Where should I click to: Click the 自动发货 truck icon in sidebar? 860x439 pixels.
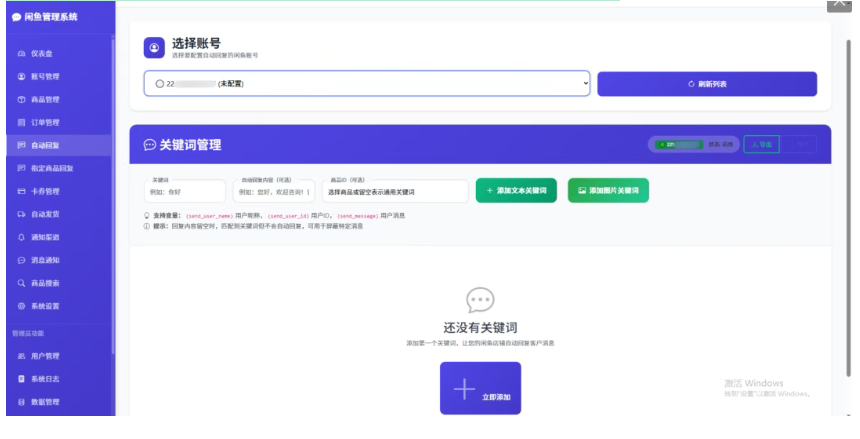pyautogui.click(x=21, y=215)
